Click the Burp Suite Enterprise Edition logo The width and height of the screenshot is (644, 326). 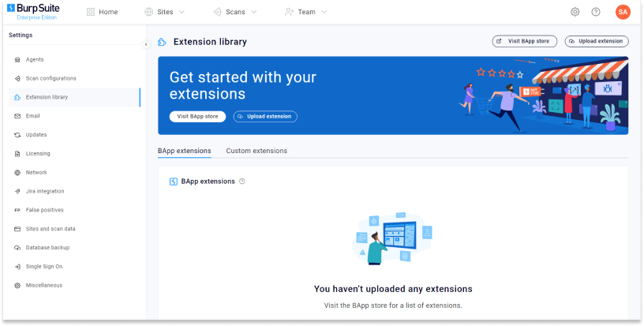click(x=33, y=12)
